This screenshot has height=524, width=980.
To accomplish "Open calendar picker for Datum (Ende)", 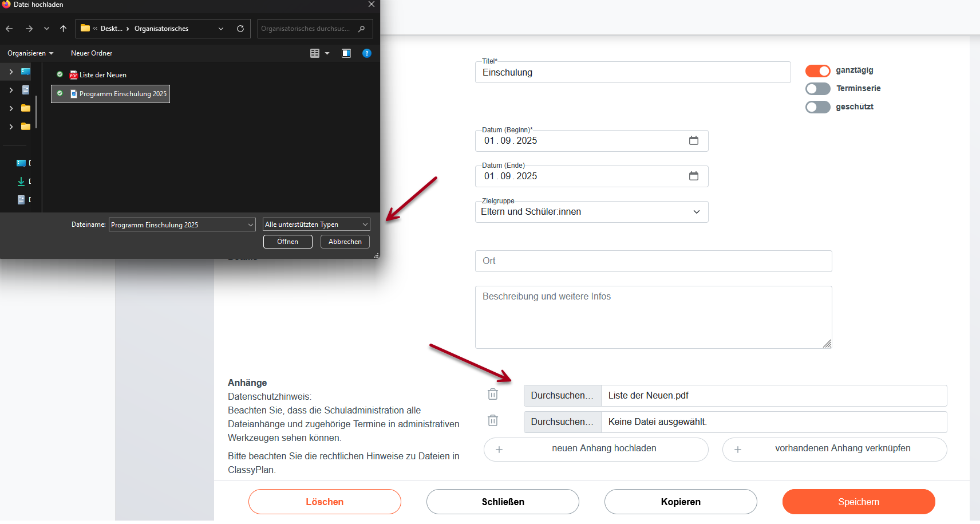I will pyautogui.click(x=693, y=176).
